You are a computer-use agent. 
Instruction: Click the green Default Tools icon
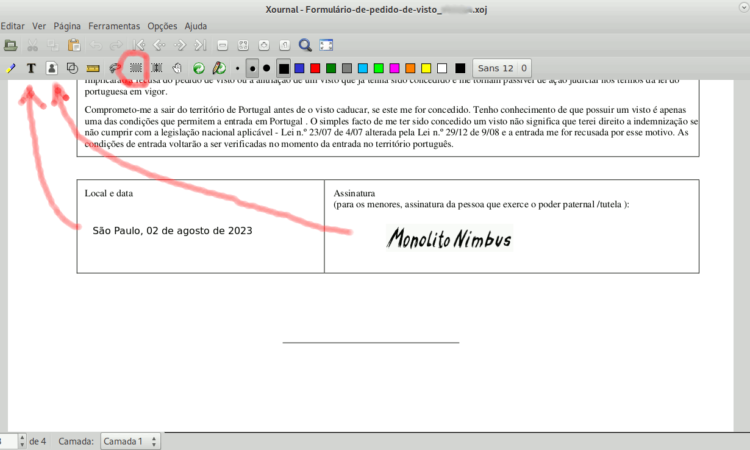coord(199,68)
